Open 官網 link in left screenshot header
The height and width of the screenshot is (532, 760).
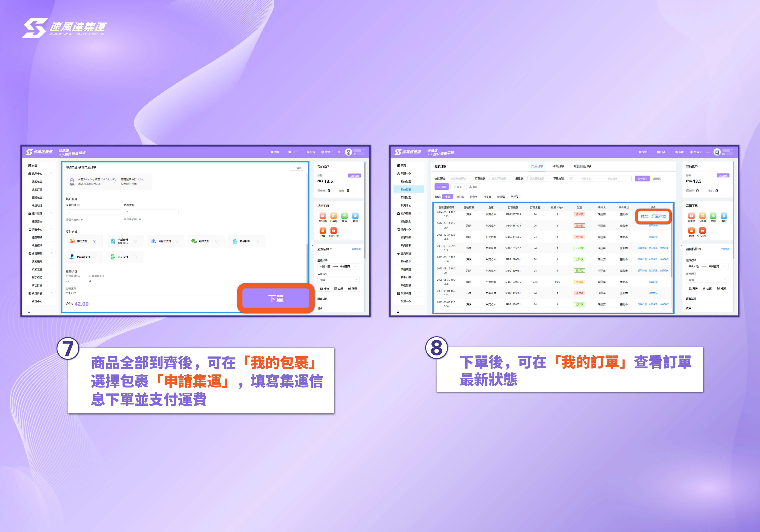point(274,152)
